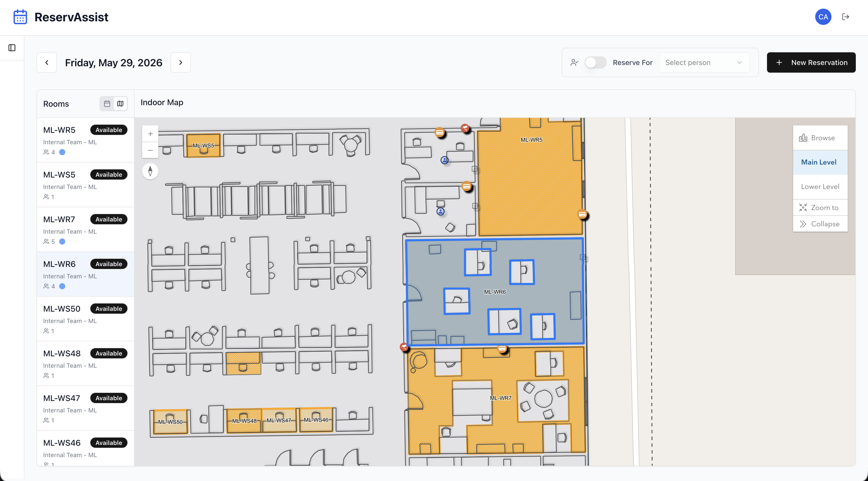The width and height of the screenshot is (868, 481).
Task: Click the Browse option
Action: [x=820, y=138]
